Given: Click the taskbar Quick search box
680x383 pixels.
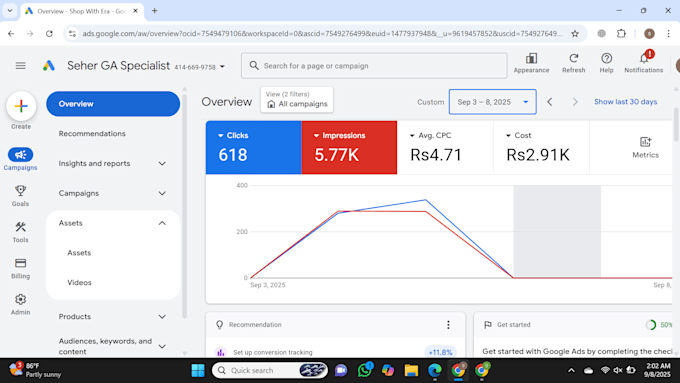Looking at the screenshot, I should [x=269, y=370].
